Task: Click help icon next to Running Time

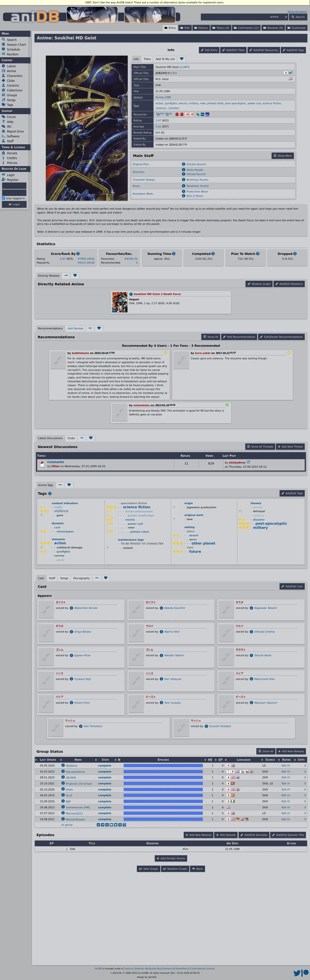Action: click(x=174, y=254)
